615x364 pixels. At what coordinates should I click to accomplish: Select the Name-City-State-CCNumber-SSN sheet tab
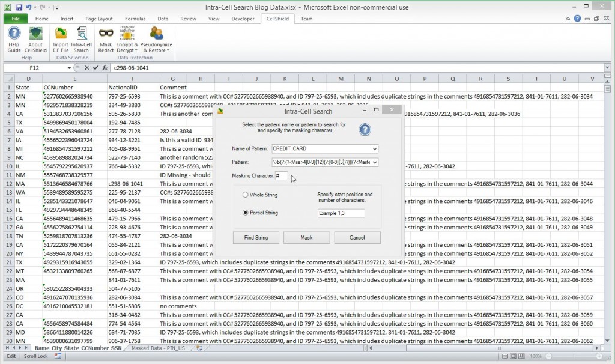click(x=79, y=348)
